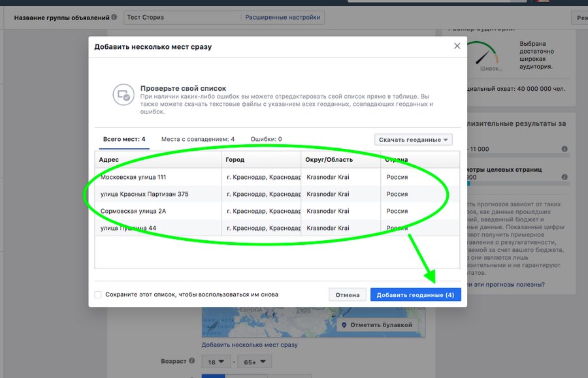Image resolution: width=588 pixels, height=378 pixels.
Task: Click the list check icon beside Проверьте свой список
Action: pyautogui.click(x=123, y=95)
